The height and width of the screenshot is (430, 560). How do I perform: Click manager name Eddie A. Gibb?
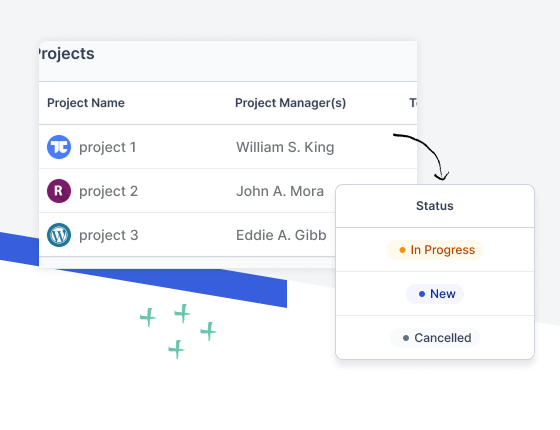point(281,235)
